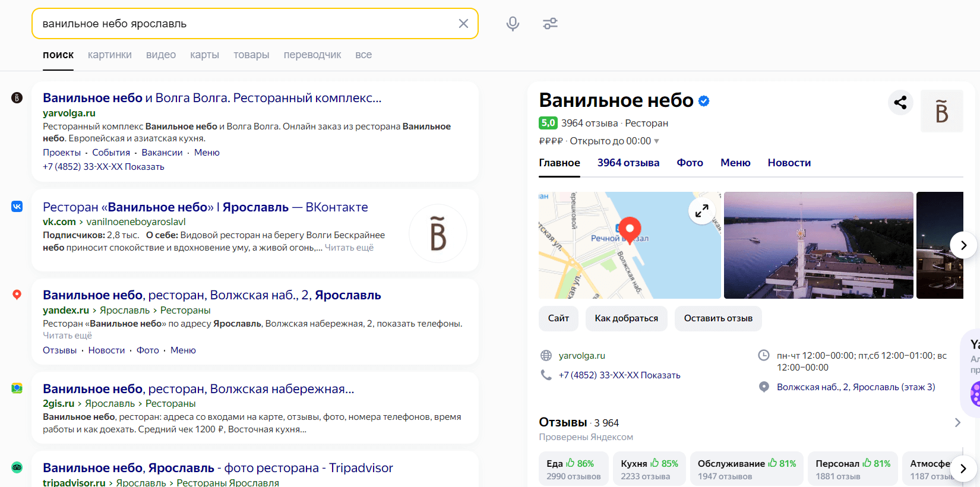Expand VK snippet with Читать ещё
Image resolution: width=980 pixels, height=487 pixels.
[349, 248]
